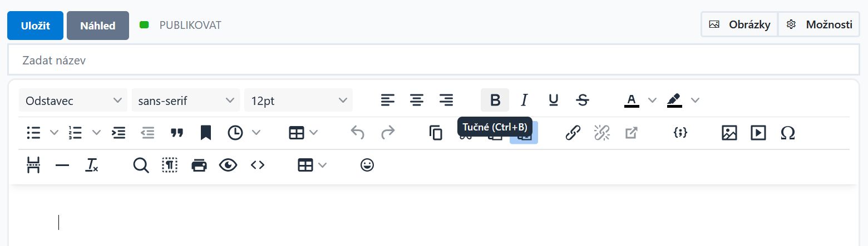Expand the text color picker arrow

tap(653, 100)
